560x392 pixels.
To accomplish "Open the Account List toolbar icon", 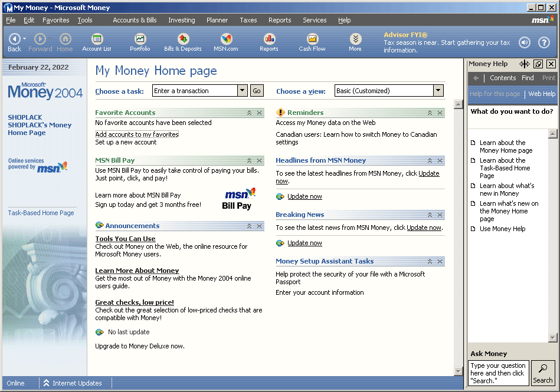I will point(97,38).
